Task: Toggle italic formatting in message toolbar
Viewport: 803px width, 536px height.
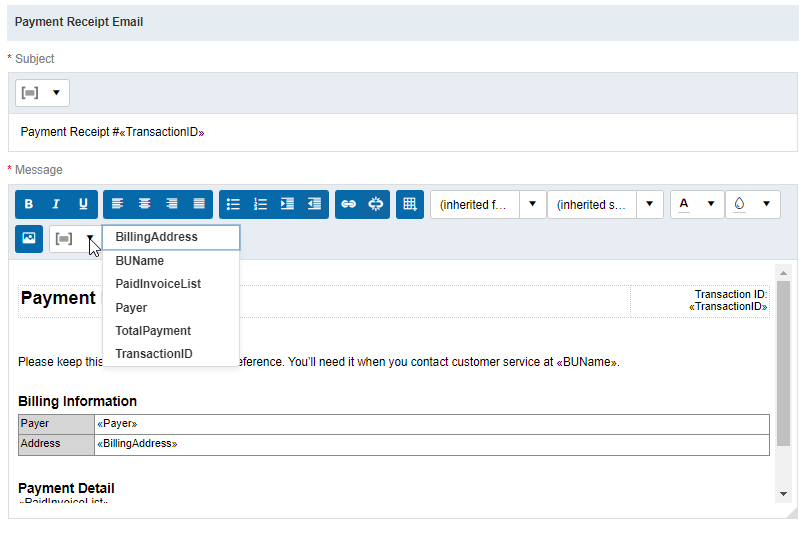Action: pos(56,204)
